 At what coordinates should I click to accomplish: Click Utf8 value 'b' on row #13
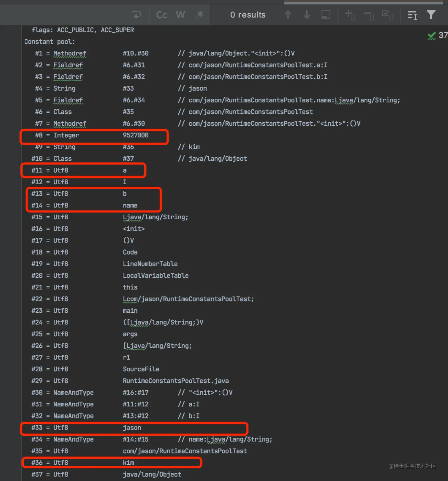[x=125, y=194]
